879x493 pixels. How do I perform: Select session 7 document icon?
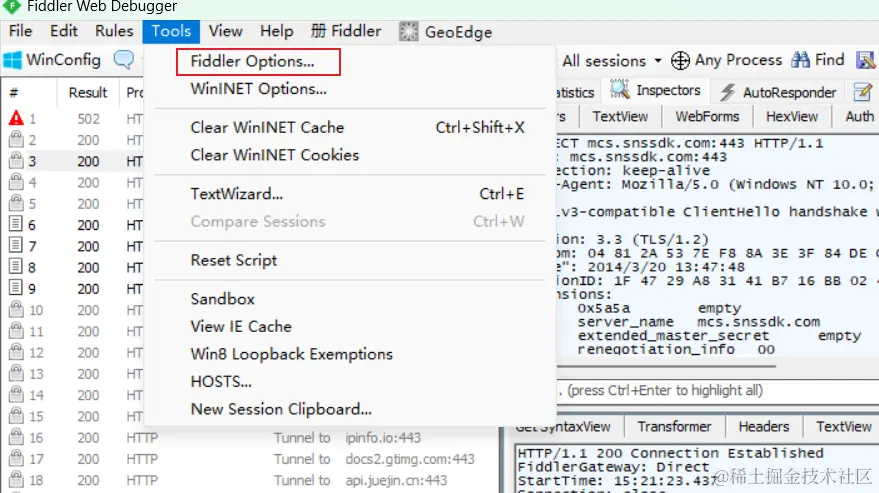click(16, 245)
